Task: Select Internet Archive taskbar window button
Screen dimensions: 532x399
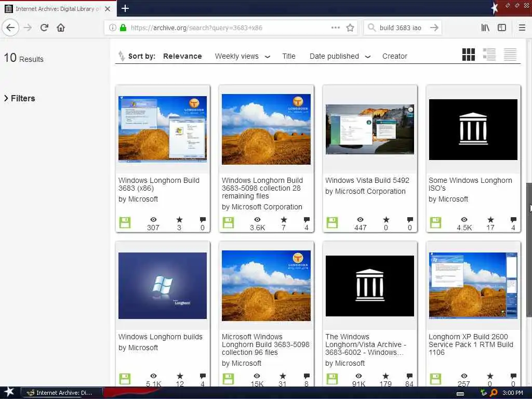Action: click(62, 393)
